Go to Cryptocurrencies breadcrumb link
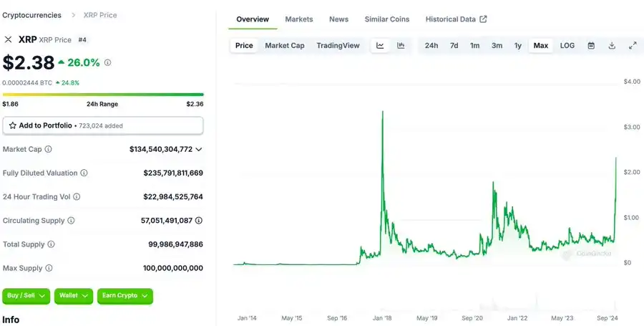The height and width of the screenshot is (326, 644). (31, 15)
